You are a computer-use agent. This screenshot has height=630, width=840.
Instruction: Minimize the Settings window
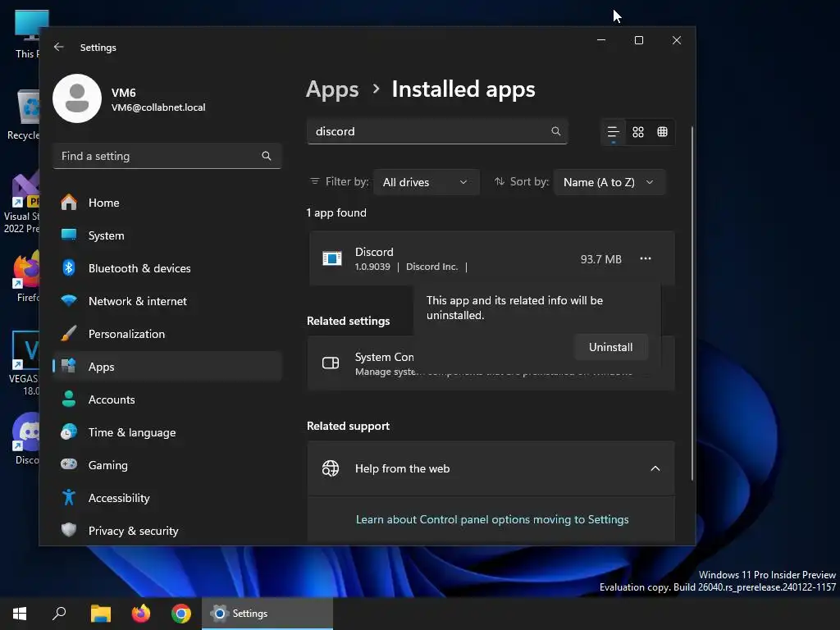pos(601,40)
